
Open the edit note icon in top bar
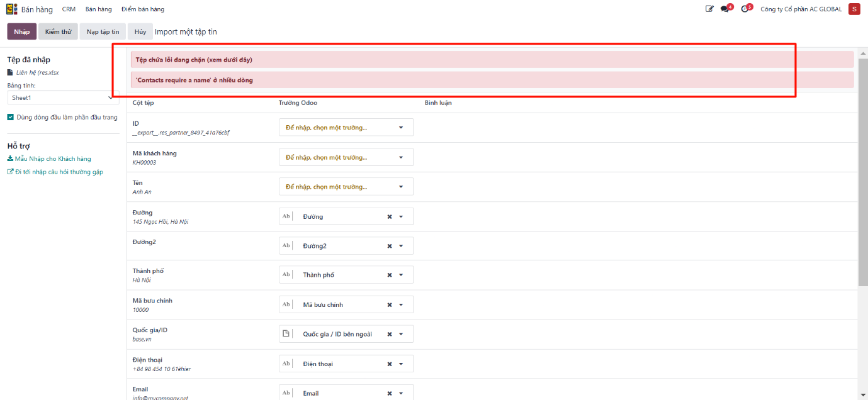710,9
